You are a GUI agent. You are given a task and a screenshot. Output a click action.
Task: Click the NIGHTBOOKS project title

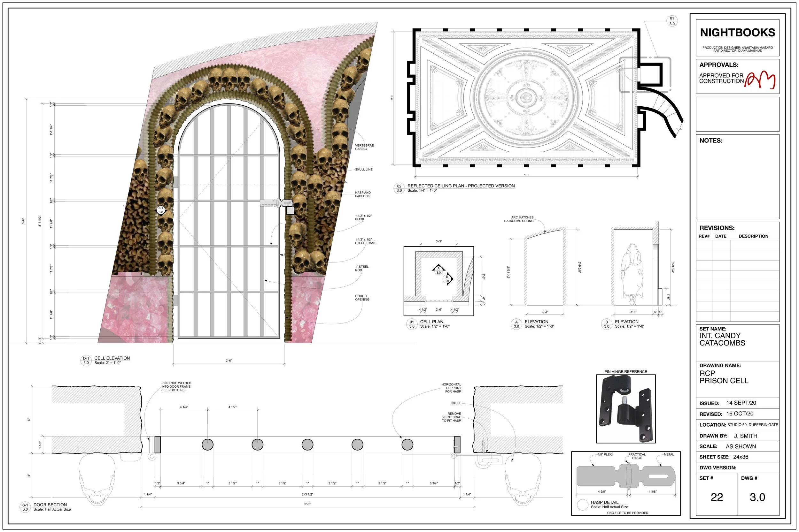click(x=737, y=33)
